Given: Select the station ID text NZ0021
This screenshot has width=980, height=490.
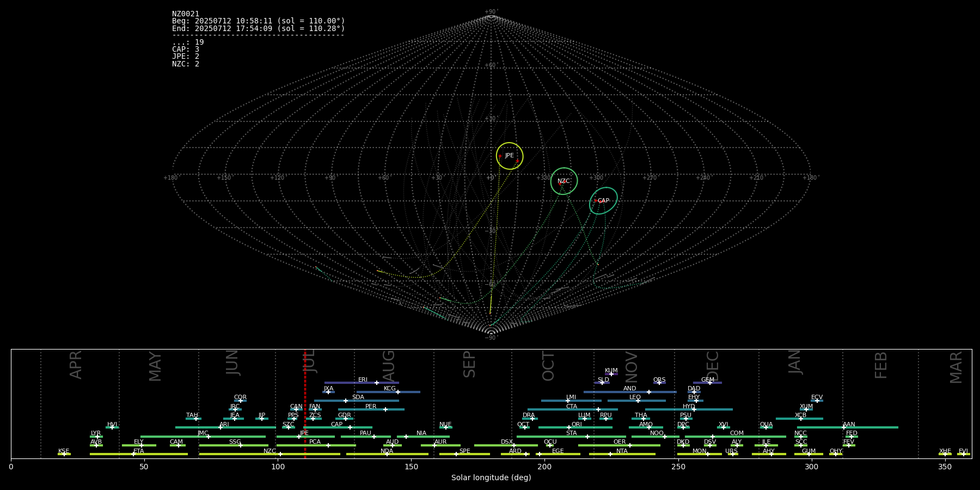Looking at the screenshot, I should [186, 14].
